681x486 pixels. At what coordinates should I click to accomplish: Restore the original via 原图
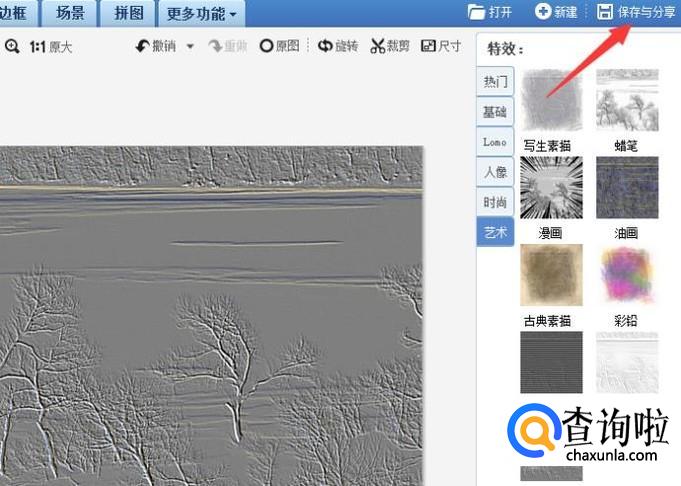(x=279, y=46)
